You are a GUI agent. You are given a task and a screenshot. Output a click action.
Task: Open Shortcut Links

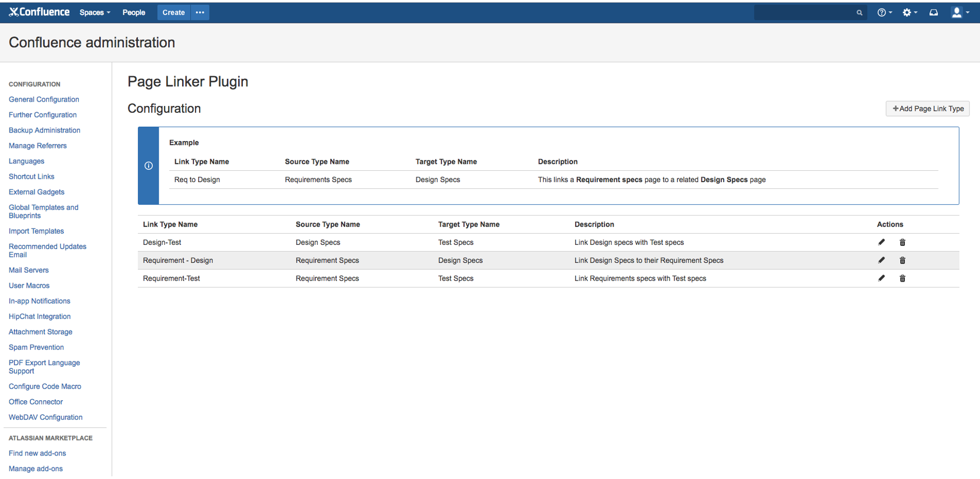pyautogui.click(x=31, y=177)
